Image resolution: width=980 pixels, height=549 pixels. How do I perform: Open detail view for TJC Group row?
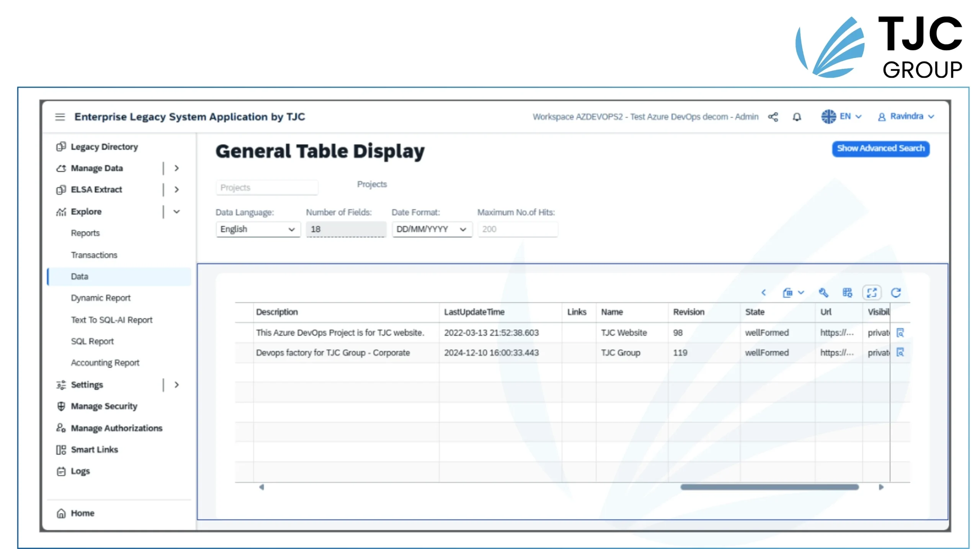(x=900, y=353)
